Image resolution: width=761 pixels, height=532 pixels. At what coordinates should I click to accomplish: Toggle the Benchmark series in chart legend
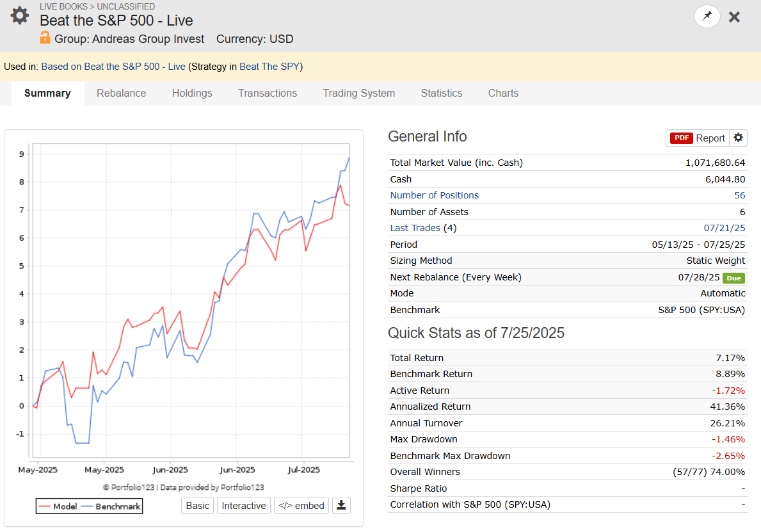click(111, 506)
